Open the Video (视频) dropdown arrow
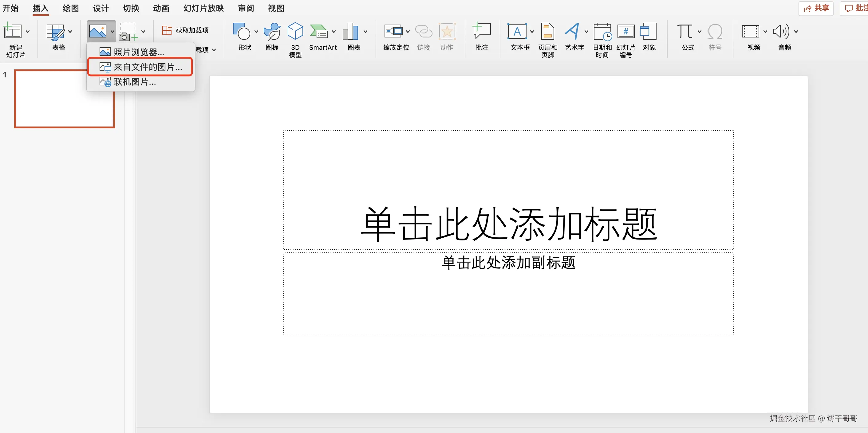868x433 pixels. (x=765, y=32)
